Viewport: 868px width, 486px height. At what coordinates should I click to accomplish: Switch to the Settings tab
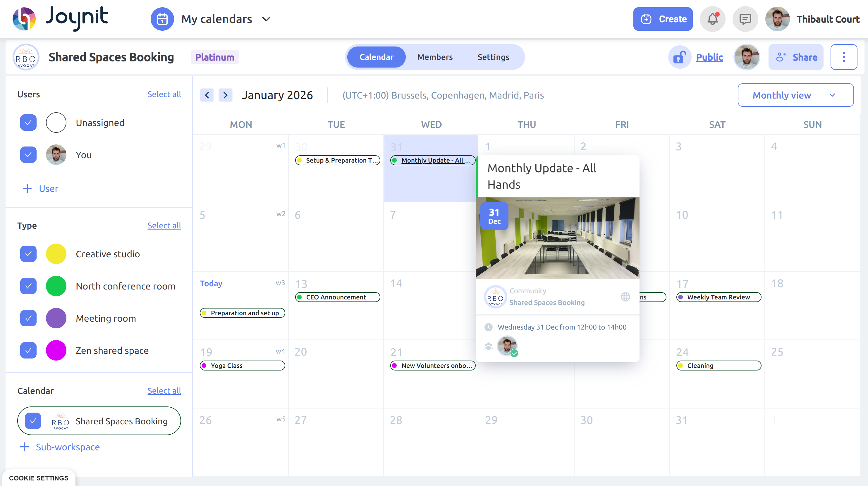pyautogui.click(x=493, y=57)
